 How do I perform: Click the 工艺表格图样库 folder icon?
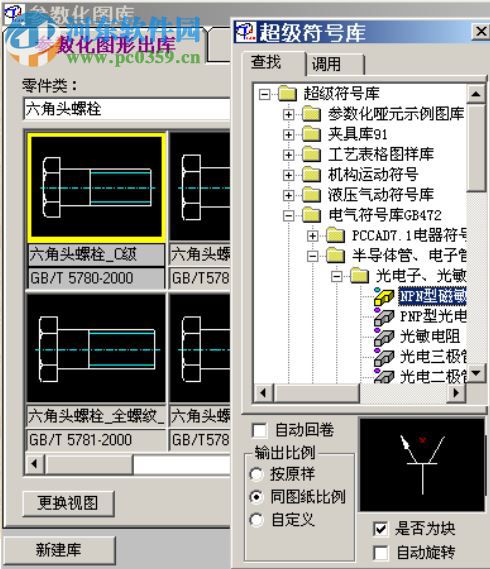[312, 155]
